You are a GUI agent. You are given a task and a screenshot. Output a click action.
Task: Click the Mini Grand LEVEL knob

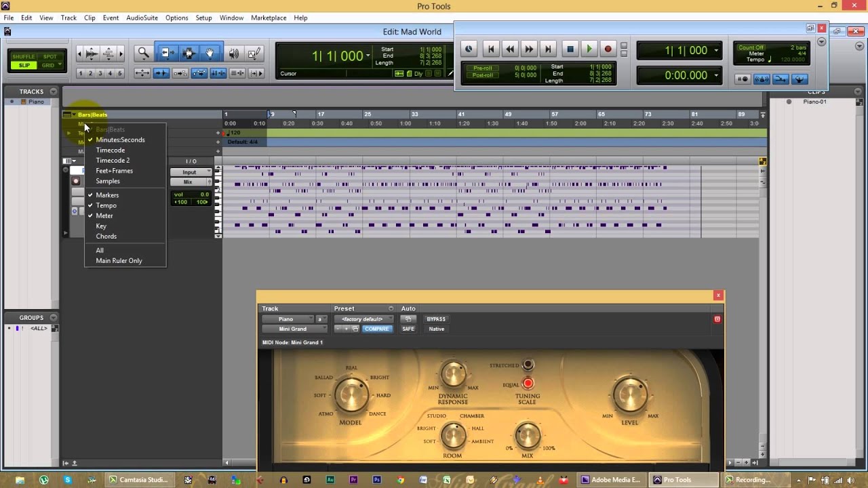coord(630,395)
